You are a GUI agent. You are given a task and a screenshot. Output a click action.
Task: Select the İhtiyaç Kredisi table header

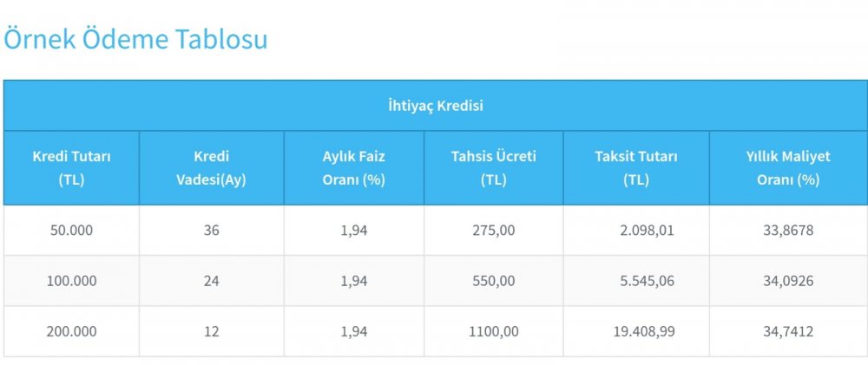pyautogui.click(x=436, y=106)
